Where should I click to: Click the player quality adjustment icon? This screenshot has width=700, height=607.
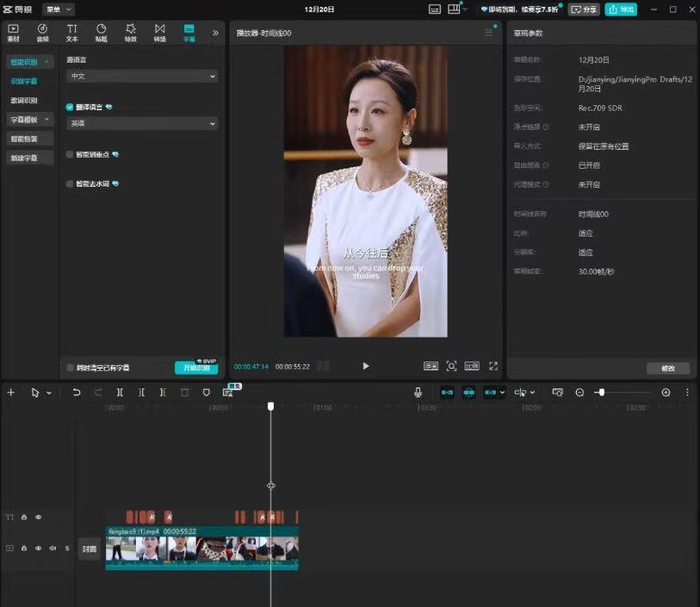coord(431,367)
